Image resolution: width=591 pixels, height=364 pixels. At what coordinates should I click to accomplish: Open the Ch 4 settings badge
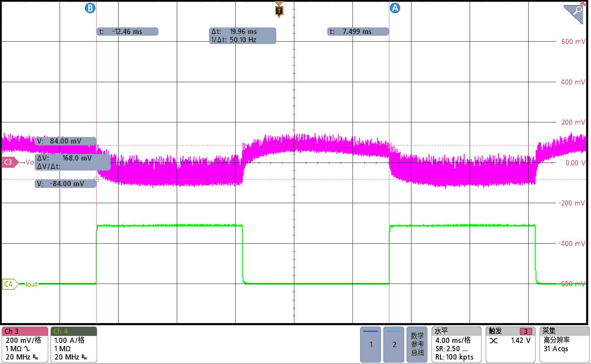pyautogui.click(x=74, y=344)
